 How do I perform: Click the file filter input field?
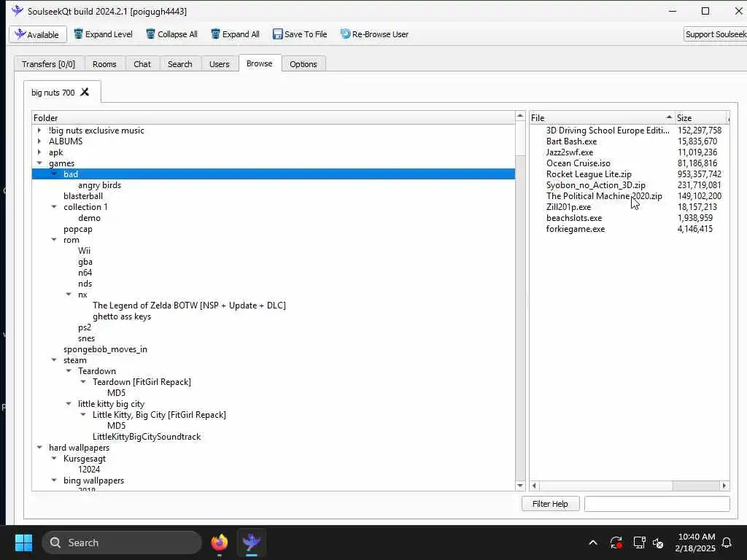click(x=657, y=503)
